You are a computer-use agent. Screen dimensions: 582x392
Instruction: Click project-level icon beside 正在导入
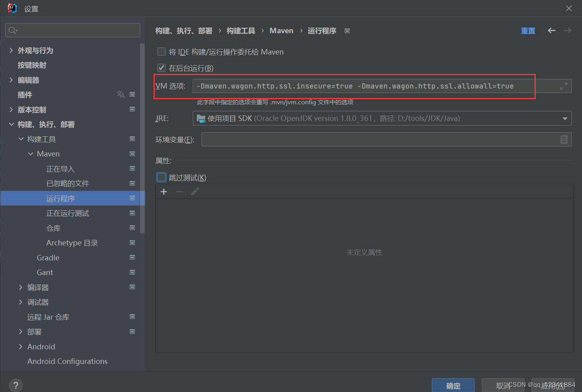click(x=133, y=168)
